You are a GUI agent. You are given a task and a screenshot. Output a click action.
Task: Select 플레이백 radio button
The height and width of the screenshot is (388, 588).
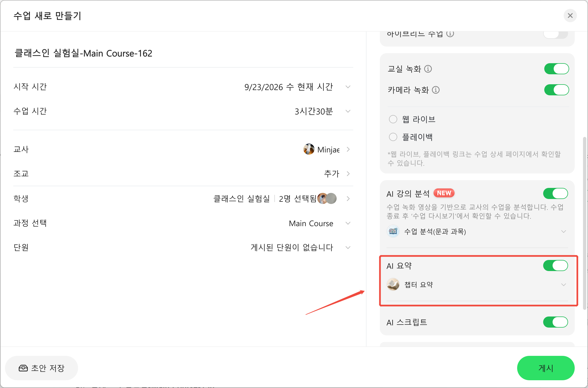click(393, 137)
